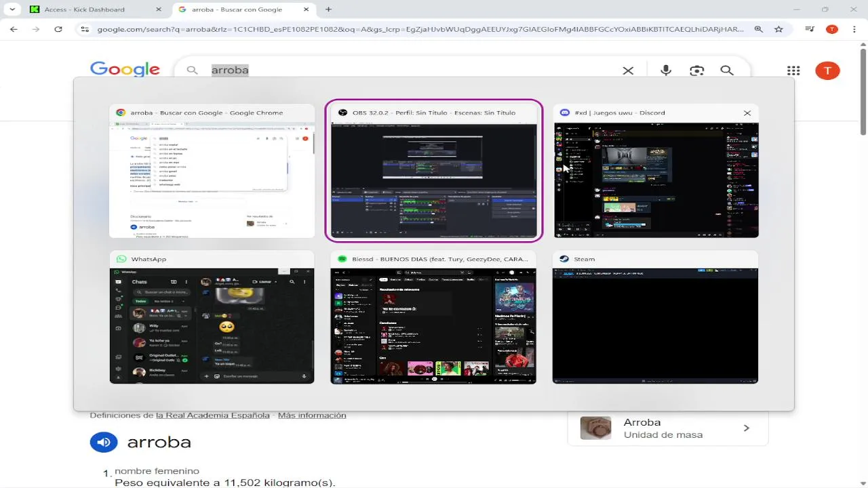Click the Chrome icon in switcher title
The height and width of the screenshot is (488, 868).
pyautogui.click(x=121, y=113)
